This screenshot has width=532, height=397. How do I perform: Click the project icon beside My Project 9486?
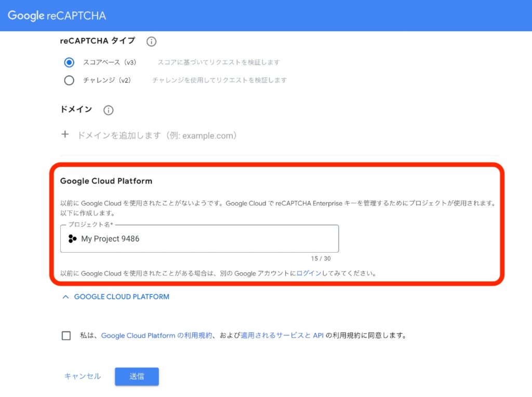72,239
